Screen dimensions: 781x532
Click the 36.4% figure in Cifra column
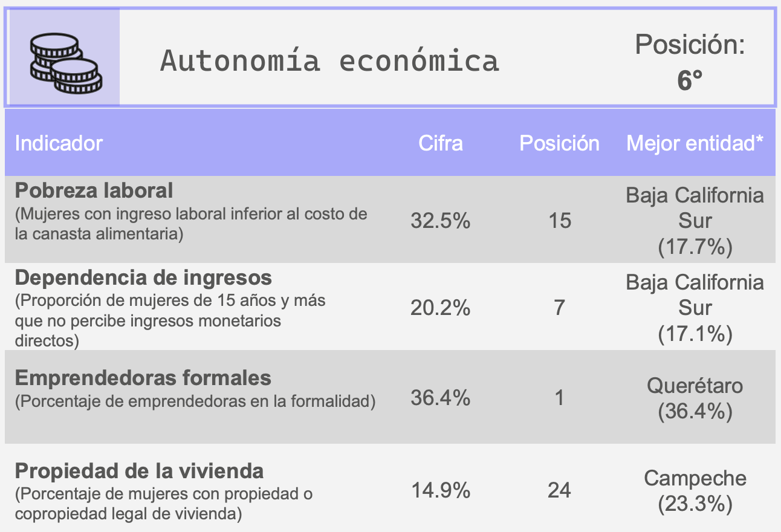click(441, 398)
